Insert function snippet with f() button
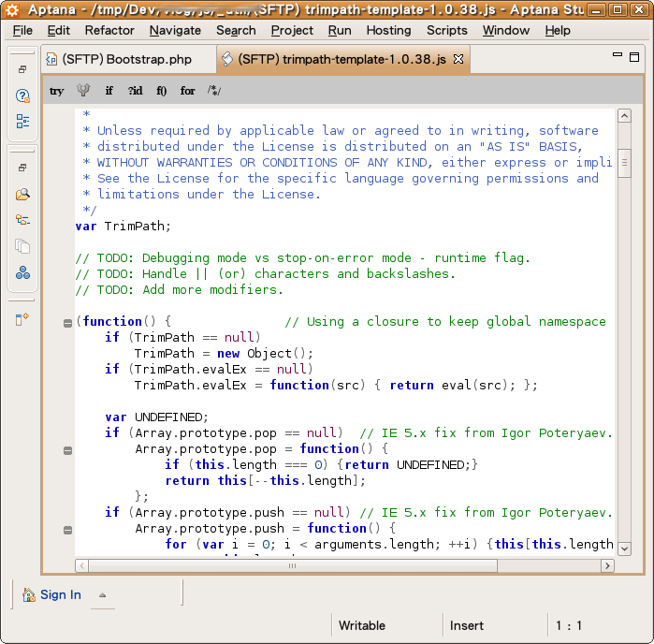 [162, 91]
